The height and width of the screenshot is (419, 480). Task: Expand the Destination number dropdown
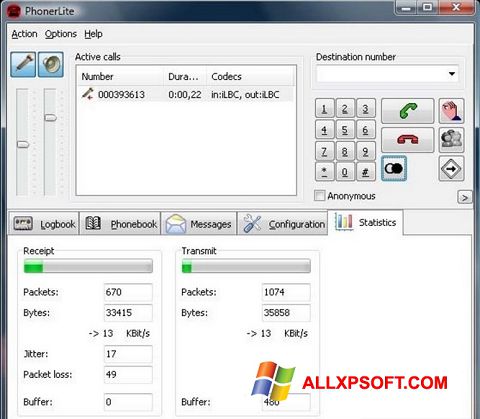[x=452, y=74]
